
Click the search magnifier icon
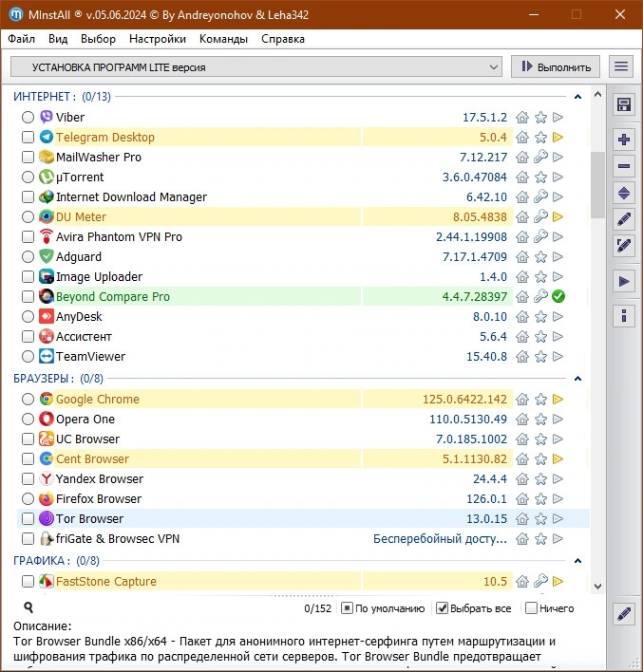[x=28, y=607]
